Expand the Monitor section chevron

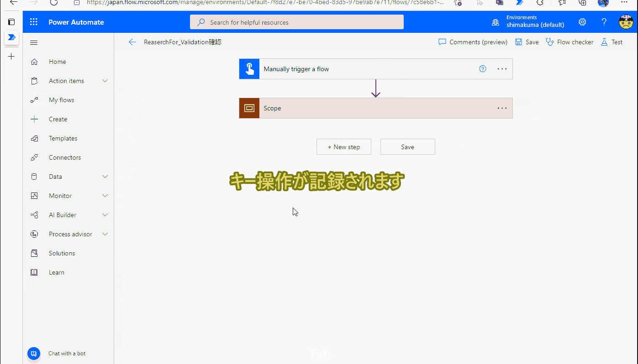pyautogui.click(x=105, y=196)
